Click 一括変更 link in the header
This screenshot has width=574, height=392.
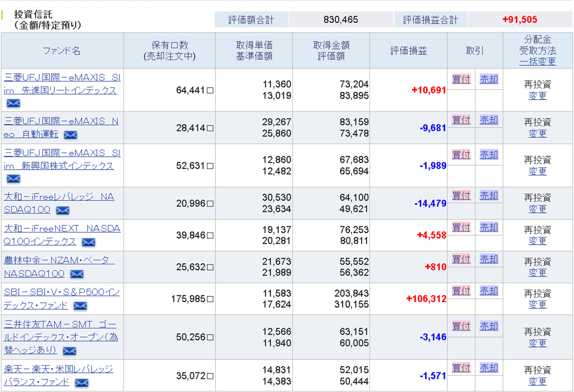point(537,62)
